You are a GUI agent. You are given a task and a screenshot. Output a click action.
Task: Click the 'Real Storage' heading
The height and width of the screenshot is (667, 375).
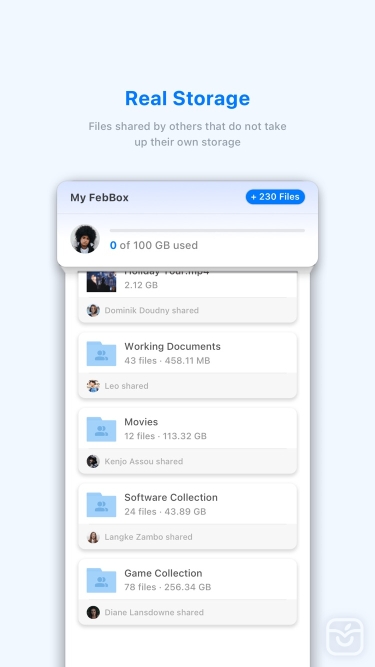(x=188, y=98)
